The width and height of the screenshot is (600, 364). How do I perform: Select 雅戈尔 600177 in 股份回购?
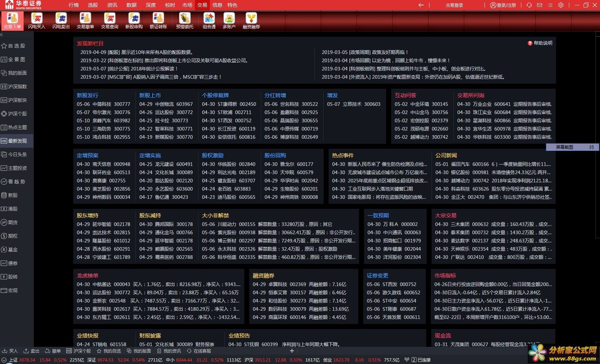tap(289, 164)
